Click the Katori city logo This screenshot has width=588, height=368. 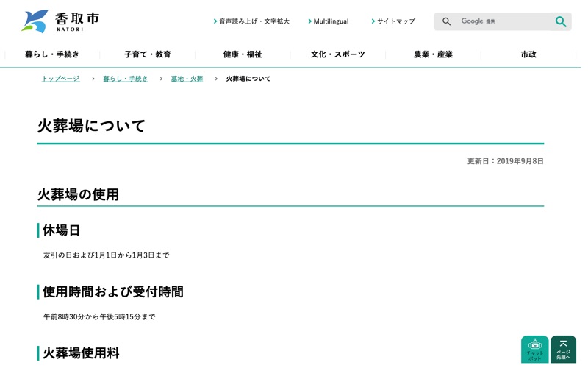tap(60, 21)
